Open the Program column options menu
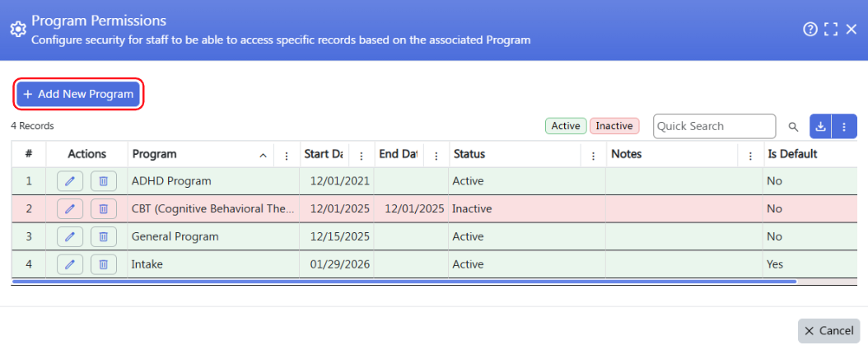This screenshot has width=868, height=350. 287,156
